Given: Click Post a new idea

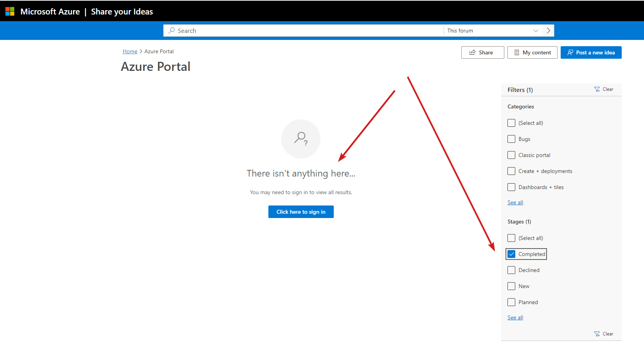Looking at the screenshot, I should pos(591,52).
